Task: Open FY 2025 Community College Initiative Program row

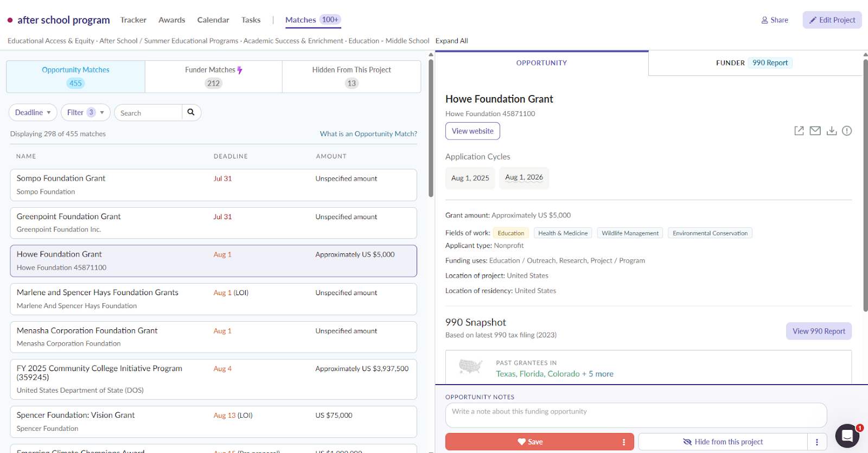Action: tap(213, 379)
